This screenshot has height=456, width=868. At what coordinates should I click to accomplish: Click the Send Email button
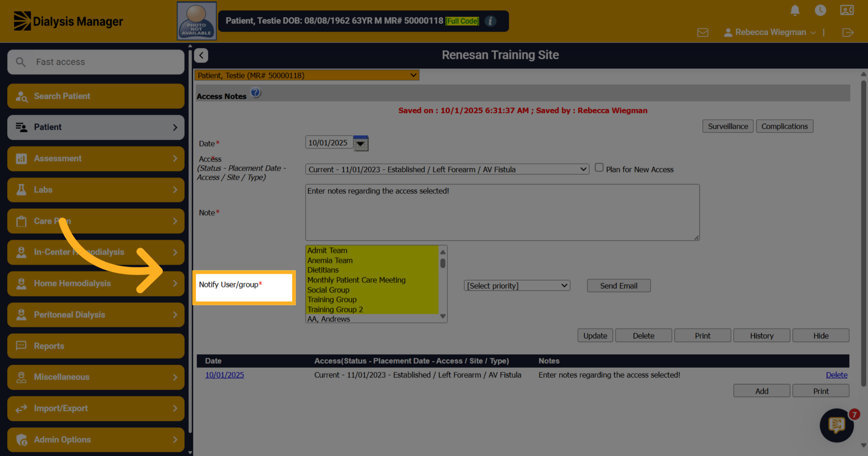(618, 285)
